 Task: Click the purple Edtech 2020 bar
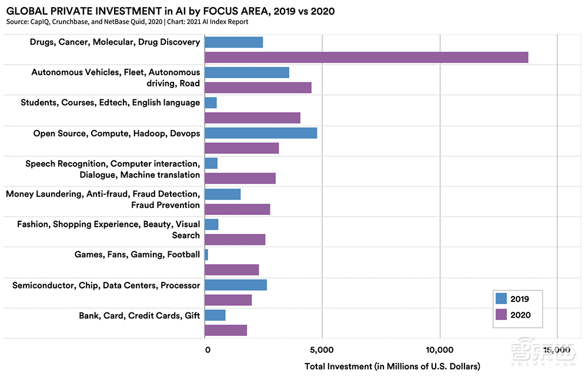(252, 117)
